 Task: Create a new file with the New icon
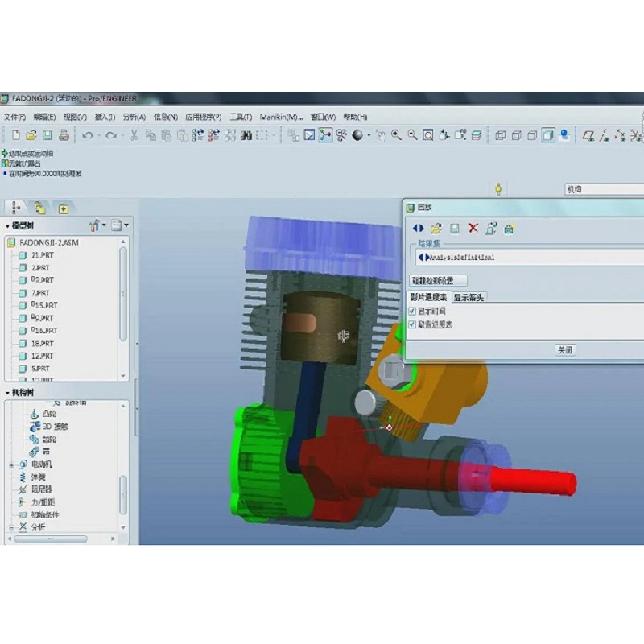16,134
